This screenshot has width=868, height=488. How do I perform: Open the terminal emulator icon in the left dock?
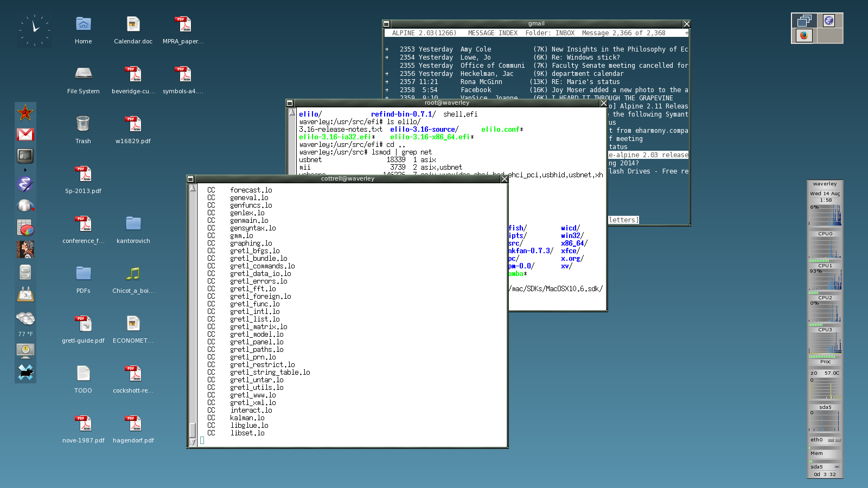click(x=25, y=156)
